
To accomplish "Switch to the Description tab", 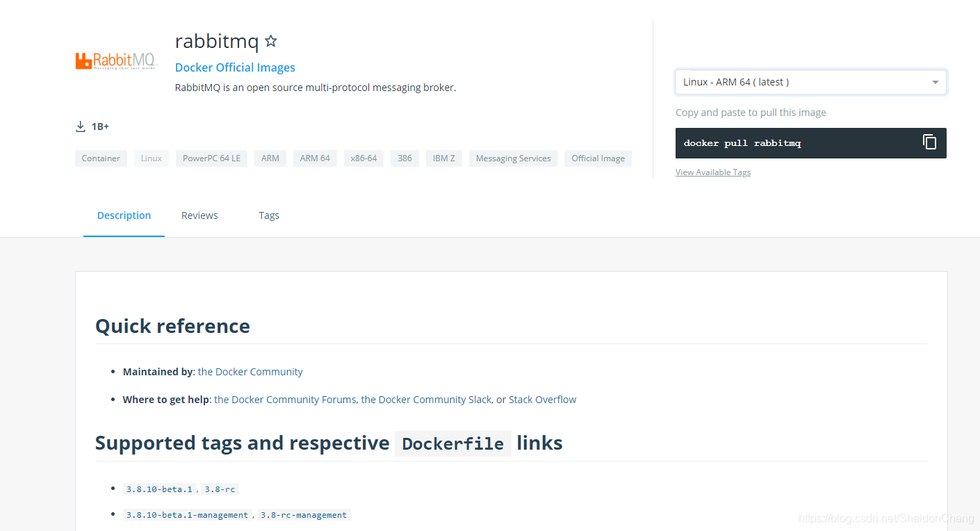I will click(x=124, y=215).
